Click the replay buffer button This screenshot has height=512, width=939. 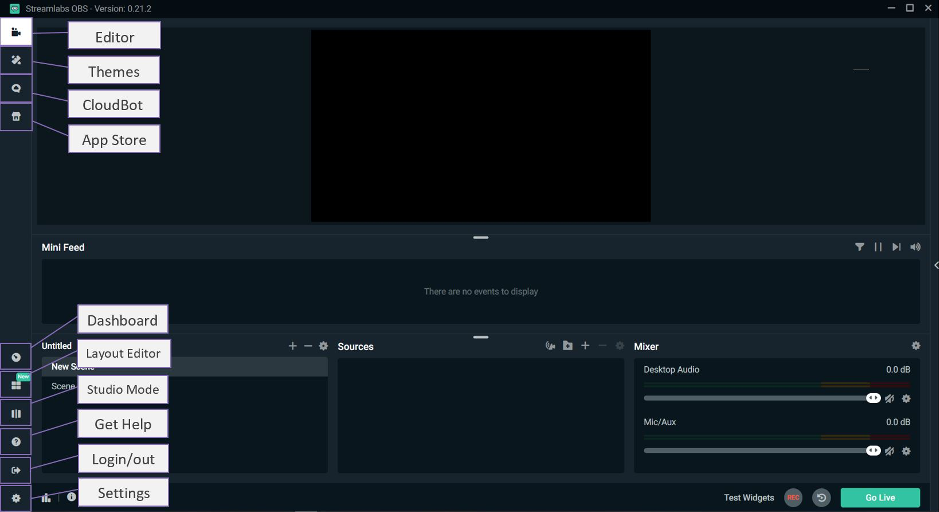click(x=822, y=498)
